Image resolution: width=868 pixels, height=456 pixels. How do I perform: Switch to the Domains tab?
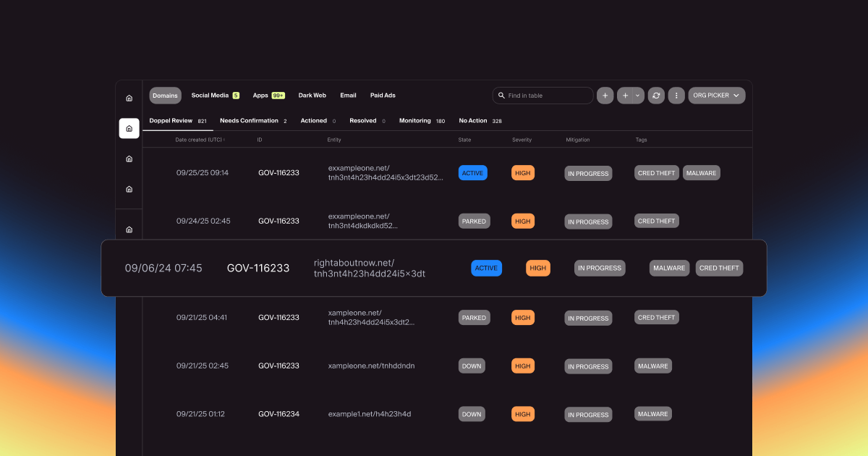tap(166, 96)
